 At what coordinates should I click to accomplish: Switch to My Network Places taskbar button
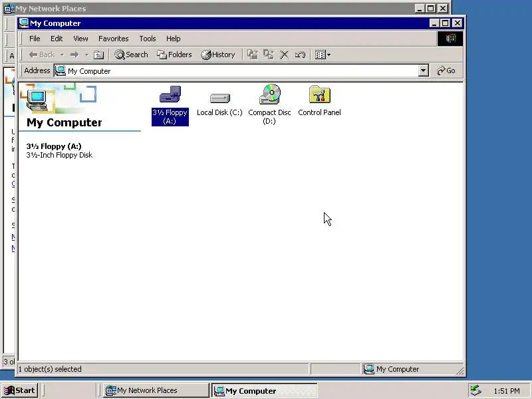click(x=156, y=390)
